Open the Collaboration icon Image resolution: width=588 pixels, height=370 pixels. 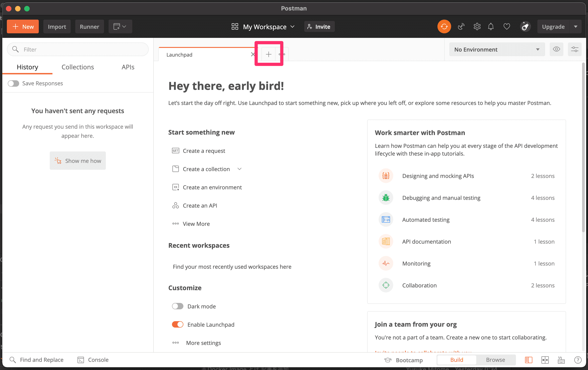[386, 285]
